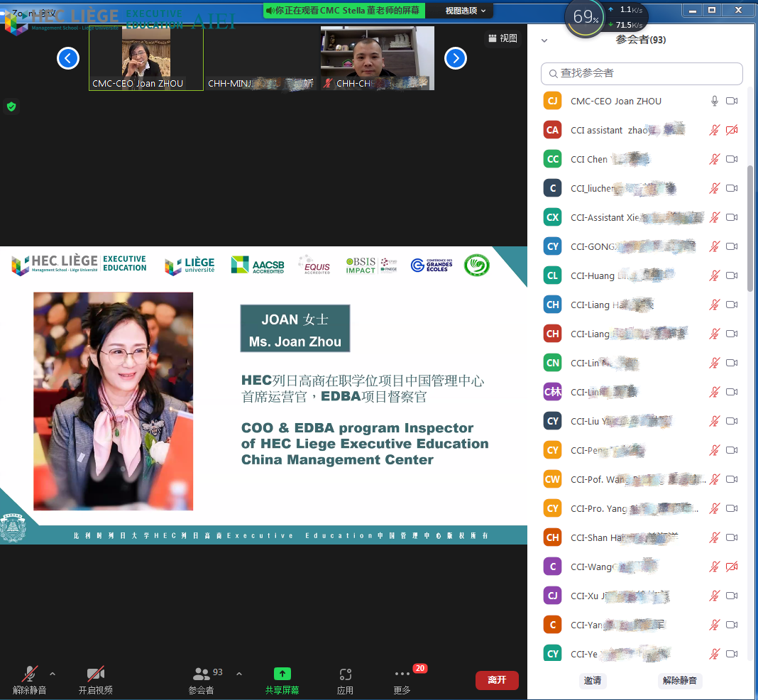Click the red 离开 leave meeting button
Screen dimensions: 758x700
pos(497,679)
